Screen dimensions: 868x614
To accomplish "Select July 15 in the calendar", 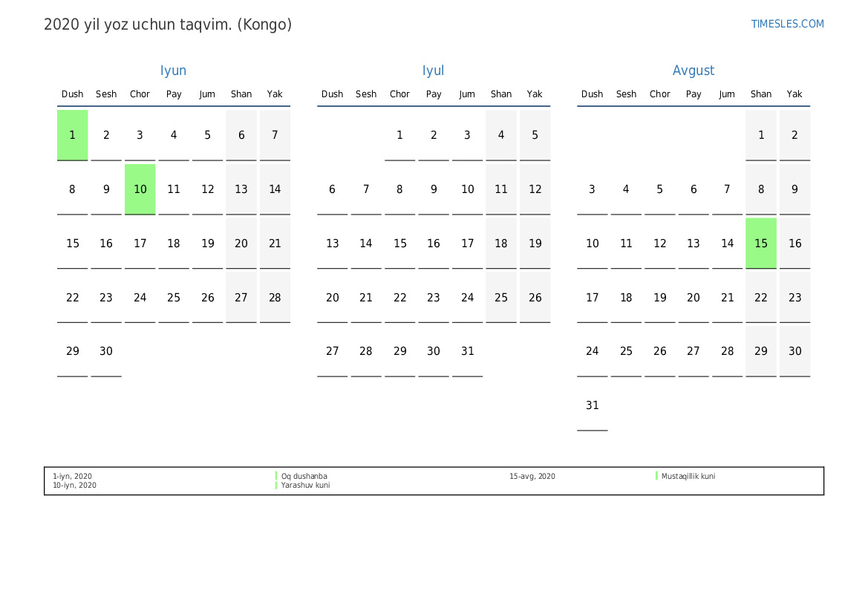I will coord(399,244).
